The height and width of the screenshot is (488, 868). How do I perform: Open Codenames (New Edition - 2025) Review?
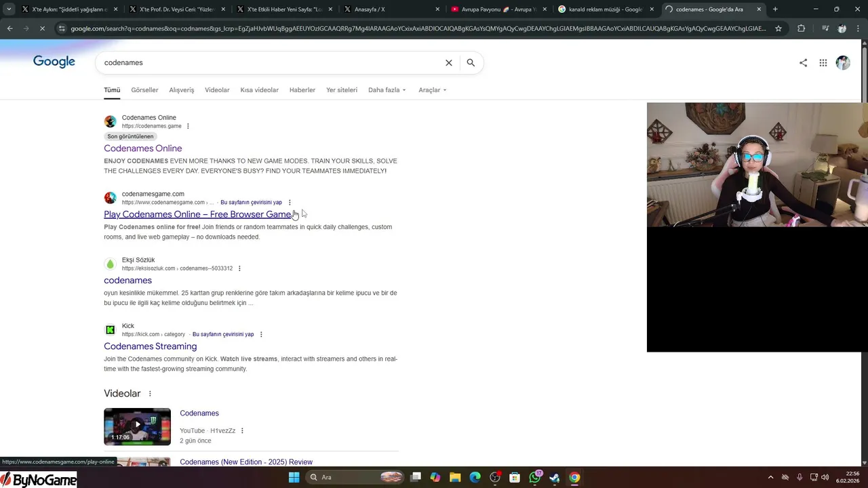click(246, 462)
